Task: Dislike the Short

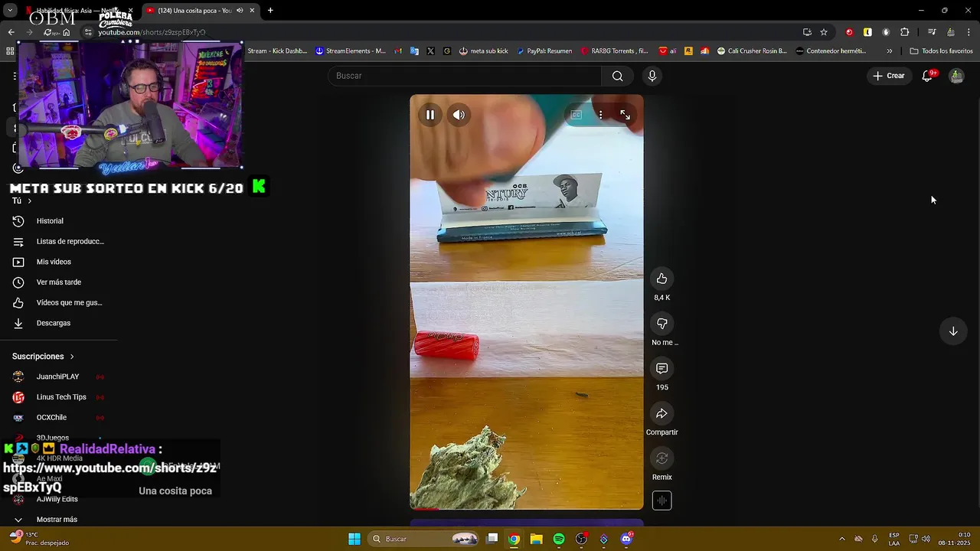Action: click(x=662, y=324)
